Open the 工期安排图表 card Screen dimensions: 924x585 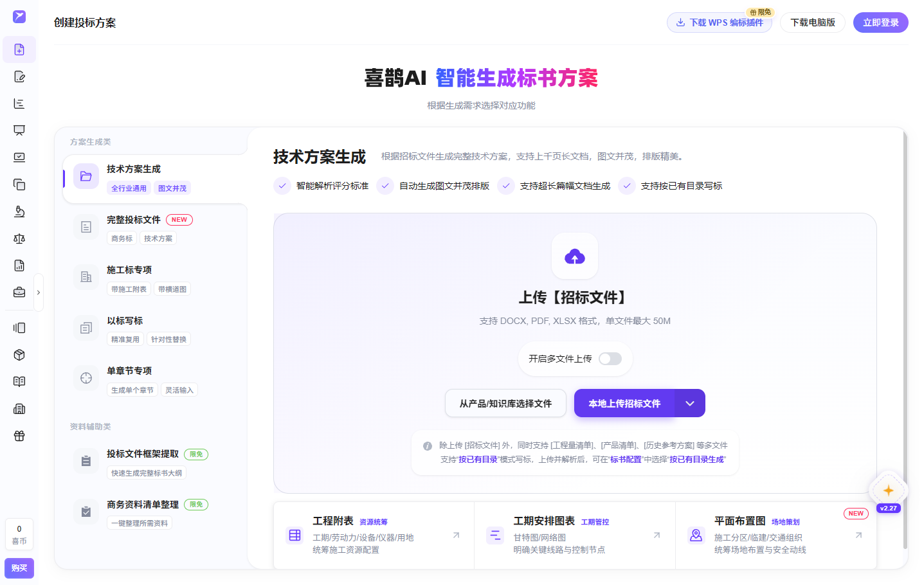[x=575, y=535]
